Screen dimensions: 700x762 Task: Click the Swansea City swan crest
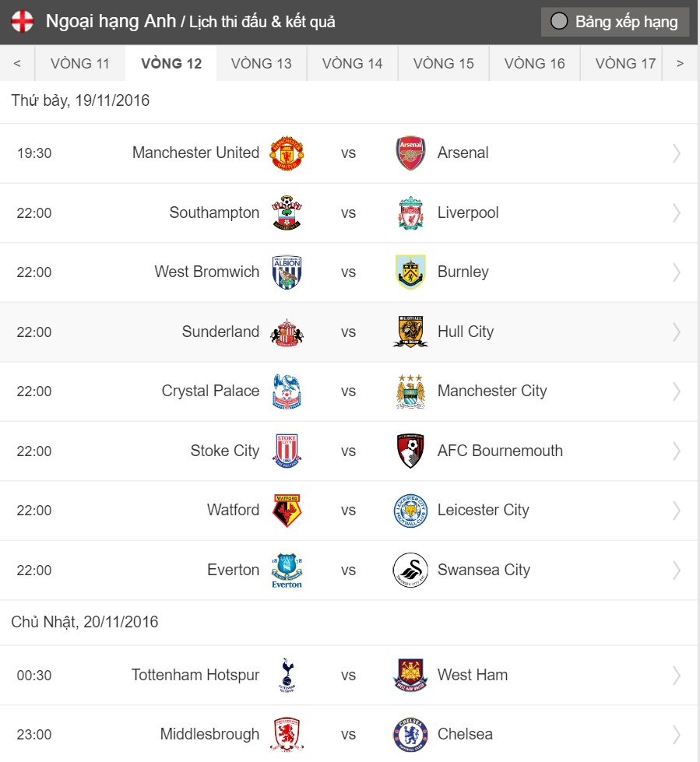coord(410,571)
